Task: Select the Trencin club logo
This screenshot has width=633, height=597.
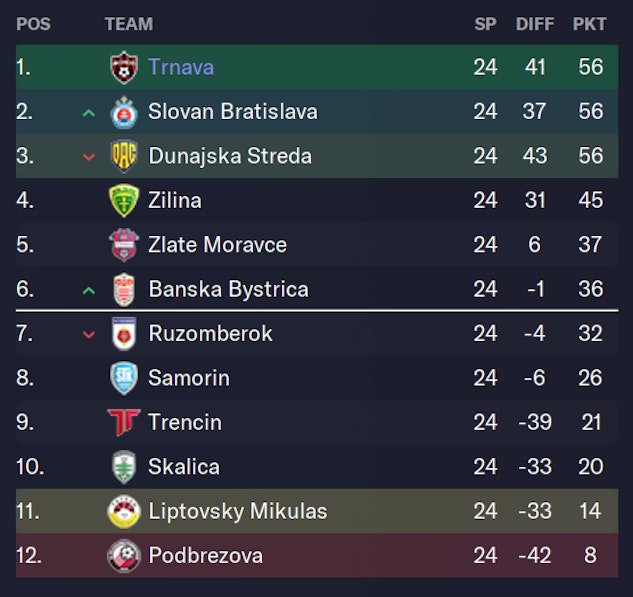Action: tap(123, 422)
